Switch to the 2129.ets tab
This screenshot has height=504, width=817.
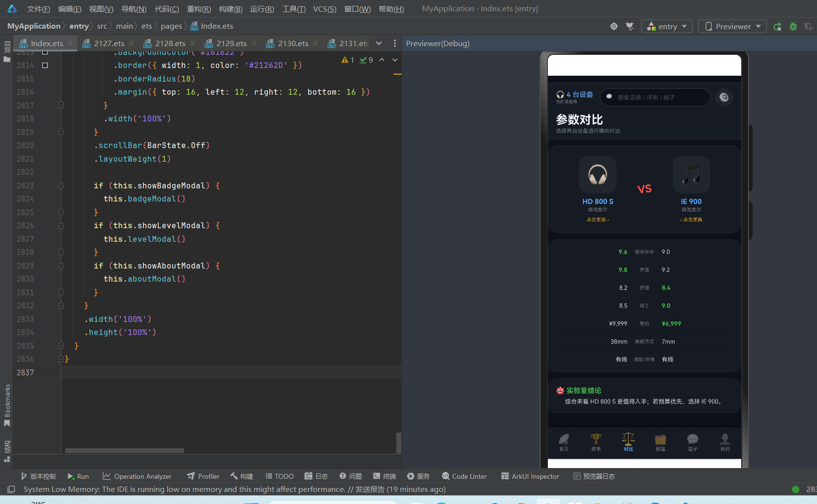[x=232, y=43]
